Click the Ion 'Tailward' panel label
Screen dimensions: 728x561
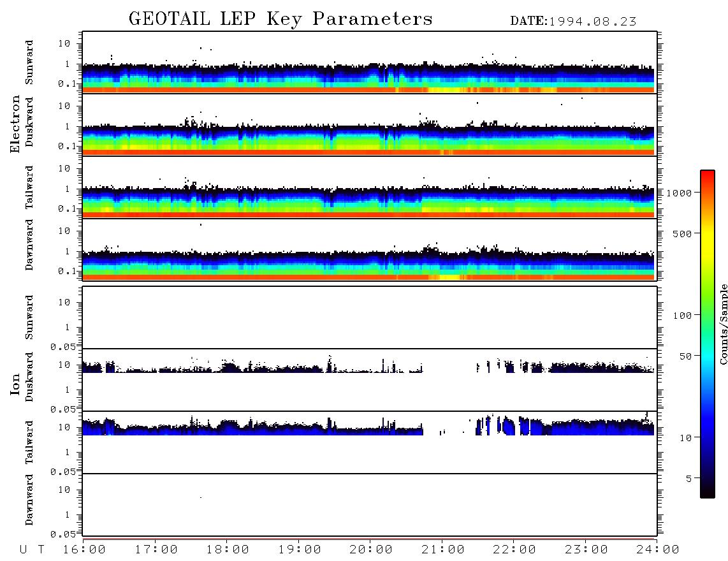29,442
